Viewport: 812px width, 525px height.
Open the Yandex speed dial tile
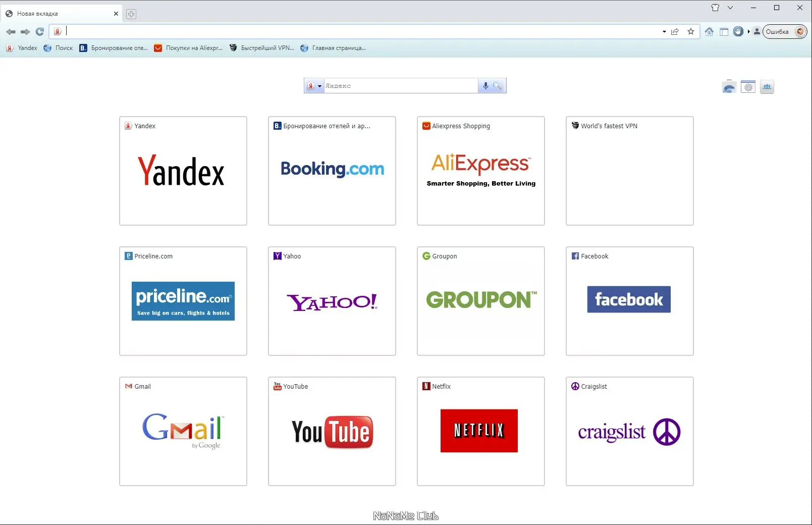pos(183,171)
